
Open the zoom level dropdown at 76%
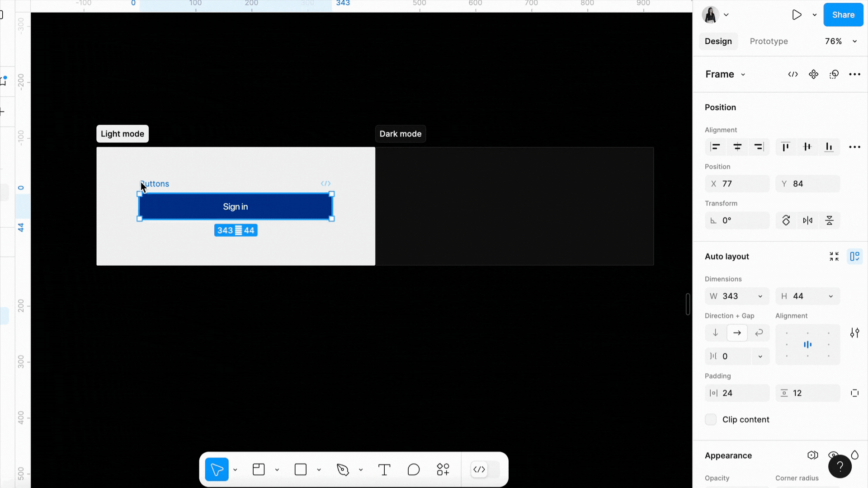point(840,41)
